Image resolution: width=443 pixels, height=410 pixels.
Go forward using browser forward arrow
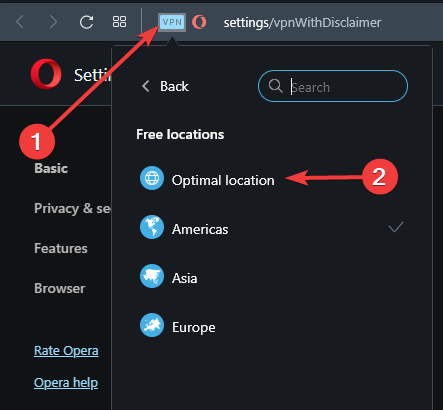53,22
